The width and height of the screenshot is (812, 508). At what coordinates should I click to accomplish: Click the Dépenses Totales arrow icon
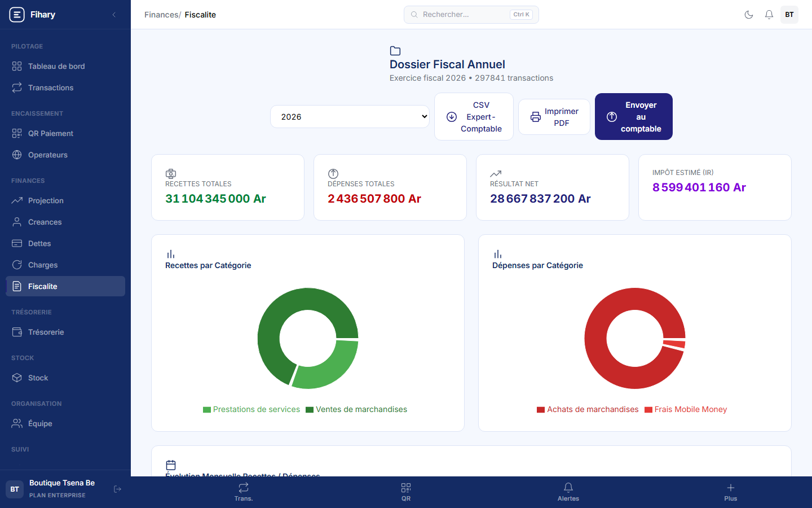pyautogui.click(x=333, y=174)
